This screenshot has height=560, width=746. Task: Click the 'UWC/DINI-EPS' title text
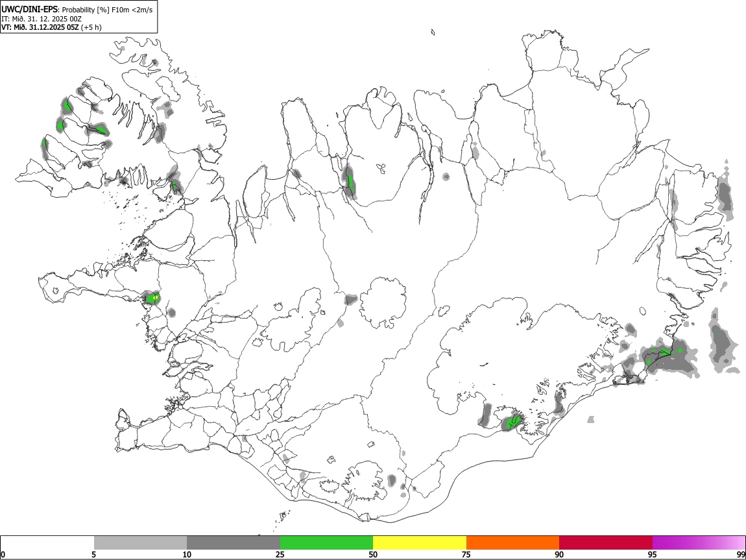[x=29, y=10]
